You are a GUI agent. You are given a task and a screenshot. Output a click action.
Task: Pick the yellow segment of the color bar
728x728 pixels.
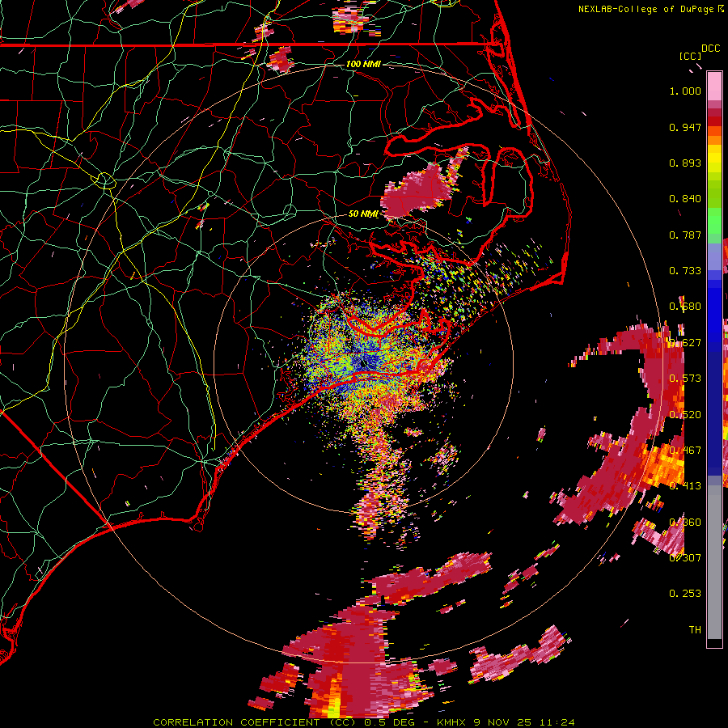click(714, 159)
